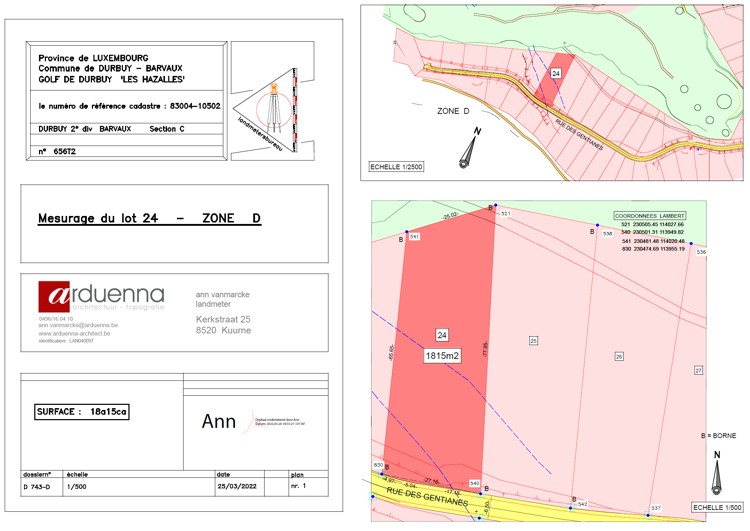Image resolution: width=750 pixels, height=531 pixels.
Task: Click the Mesurage du lot 24 title
Action: (x=148, y=217)
